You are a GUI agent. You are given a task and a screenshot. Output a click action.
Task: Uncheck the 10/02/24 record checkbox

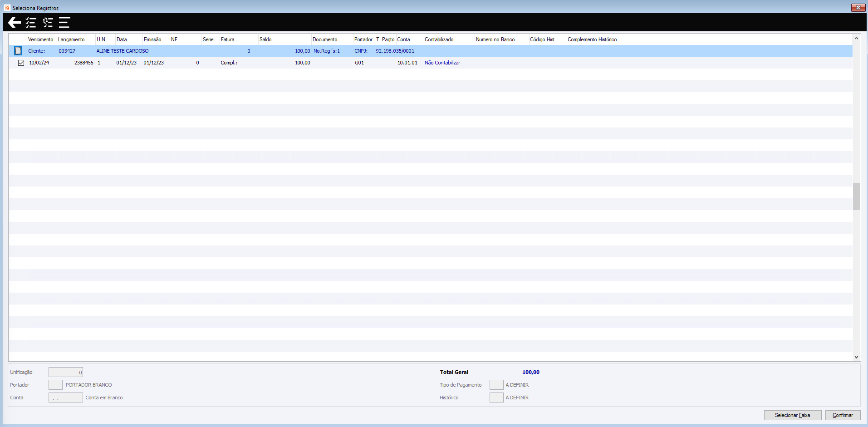(x=21, y=63)
